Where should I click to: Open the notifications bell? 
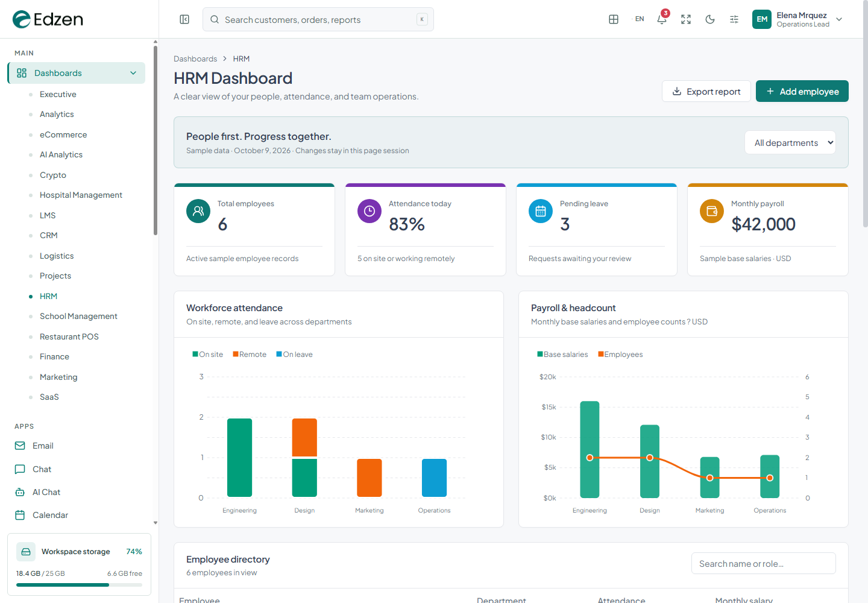662,19
